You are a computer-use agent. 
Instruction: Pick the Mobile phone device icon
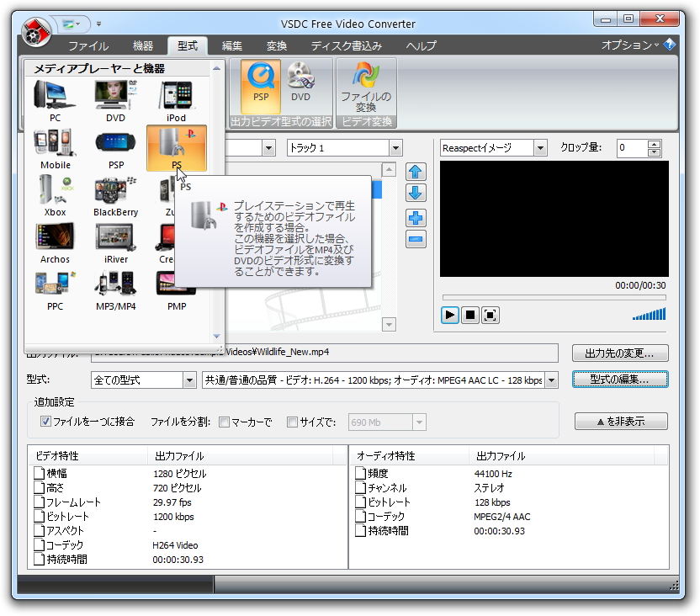[55, 149]
